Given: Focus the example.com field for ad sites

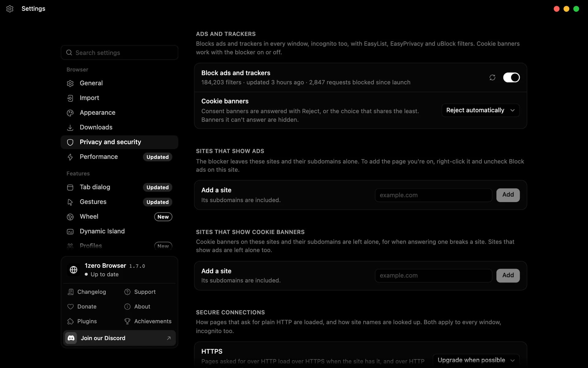Looking at the screenshot, I should 433,195.
